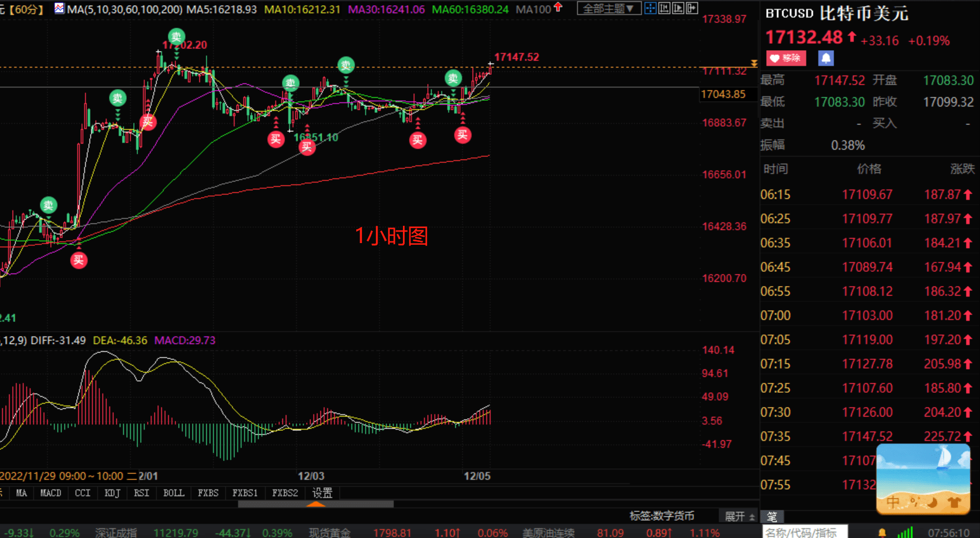Image resolution: width=980 pixels, height=538 pixels.
Task: Click the MA indicator icon before MA(5,10,30...)
Action: click(59, 9)
